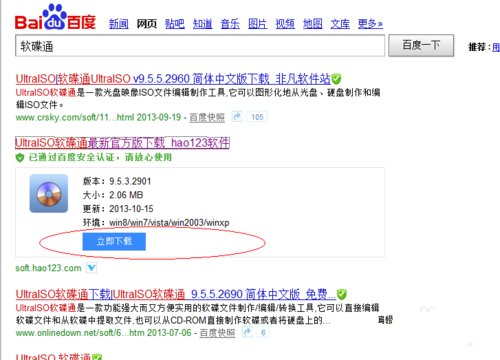
Task: Open the bottom UltraISO 软碟通 result
Action: tap(53, 356)
